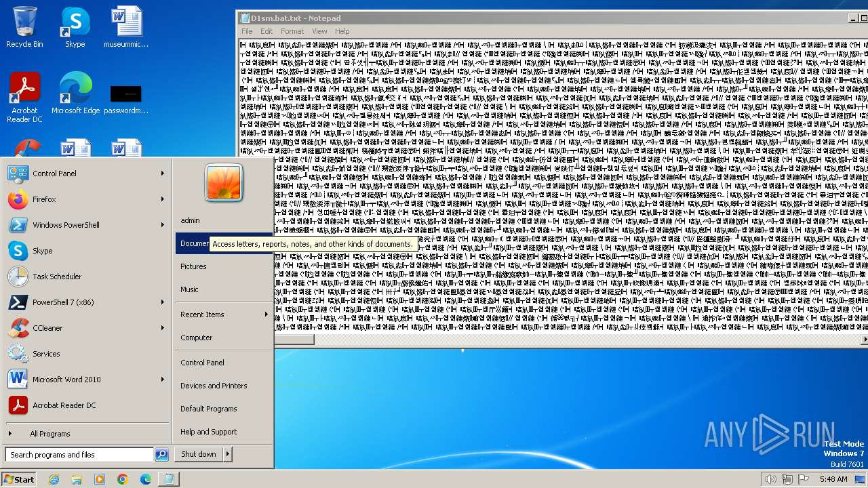Open the Skype desktop shortcut
This screenshot has height=488, width=868.
click(x=75, y=27)
